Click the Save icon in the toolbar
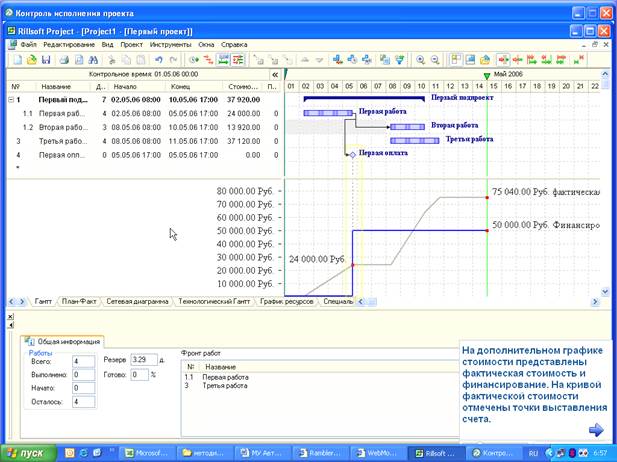Image resolution: width=617 pixels, height=462 pixels. point(47,60)
